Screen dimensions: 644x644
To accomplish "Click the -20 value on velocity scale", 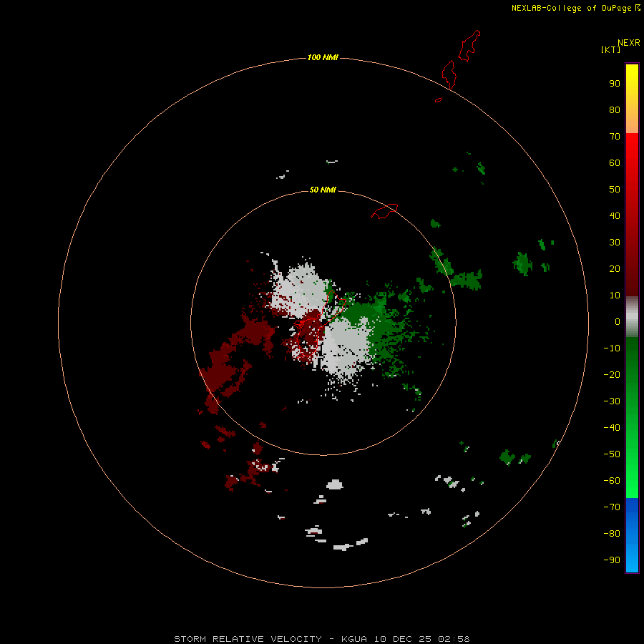I will [612, 374].
